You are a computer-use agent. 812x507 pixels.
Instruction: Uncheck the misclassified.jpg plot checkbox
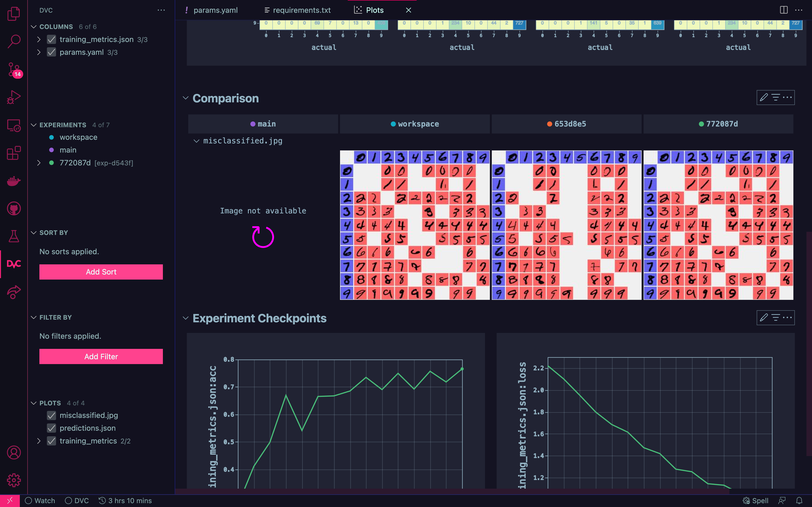pos(51,415)
